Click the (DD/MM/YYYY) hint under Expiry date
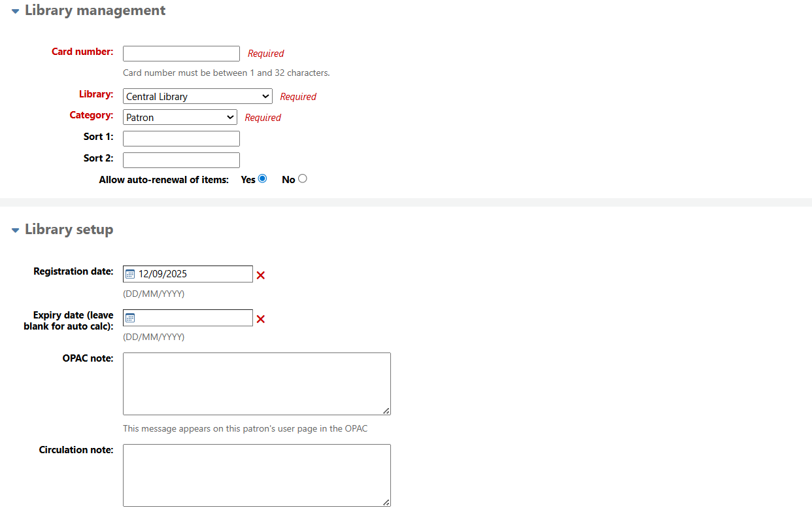The image size is (812, 514). point(154,337)
